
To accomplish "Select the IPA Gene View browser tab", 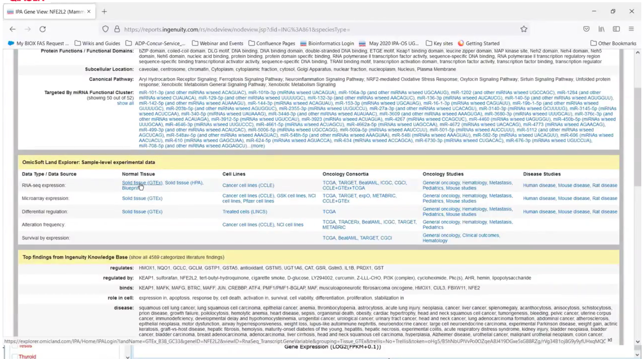I will tap(47, 12).
